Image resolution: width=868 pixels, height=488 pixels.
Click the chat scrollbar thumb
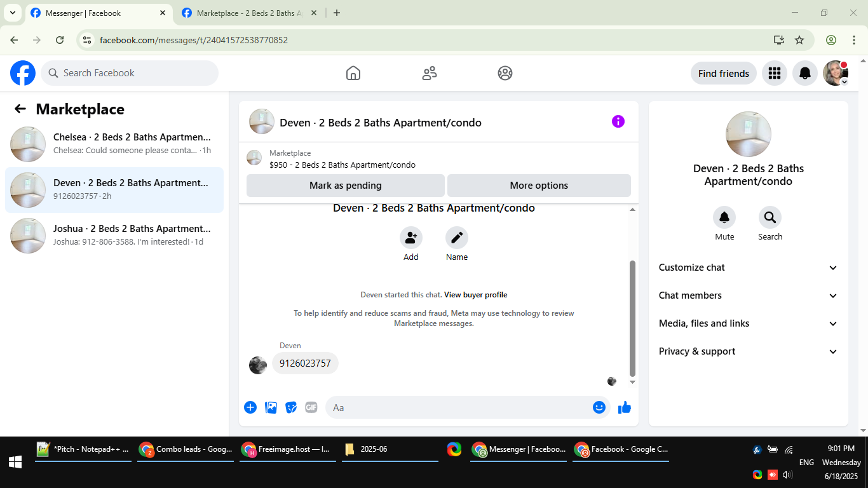click(x=632, y=318)
